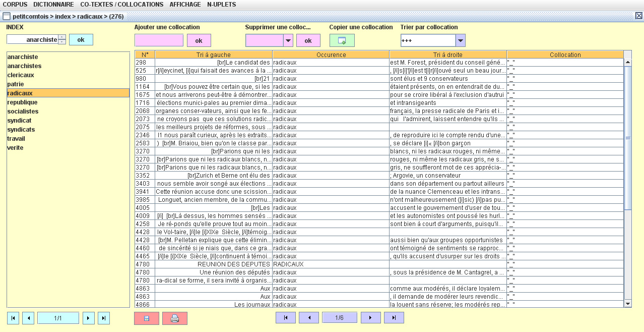Open the CORPUS menu
The height and width of the screenshot is (332, 644).
pyautogui.click(x=15, y=5)
